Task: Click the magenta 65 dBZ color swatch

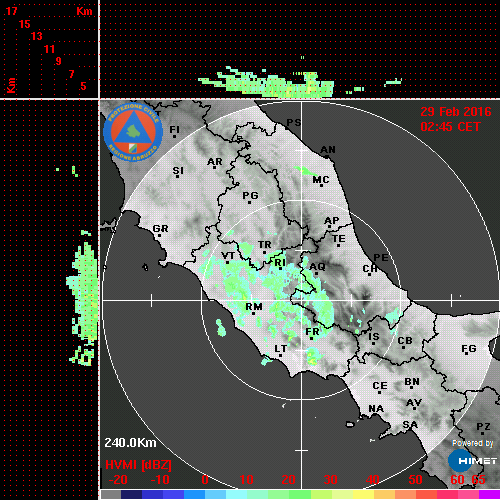Action: pos(489,494)
